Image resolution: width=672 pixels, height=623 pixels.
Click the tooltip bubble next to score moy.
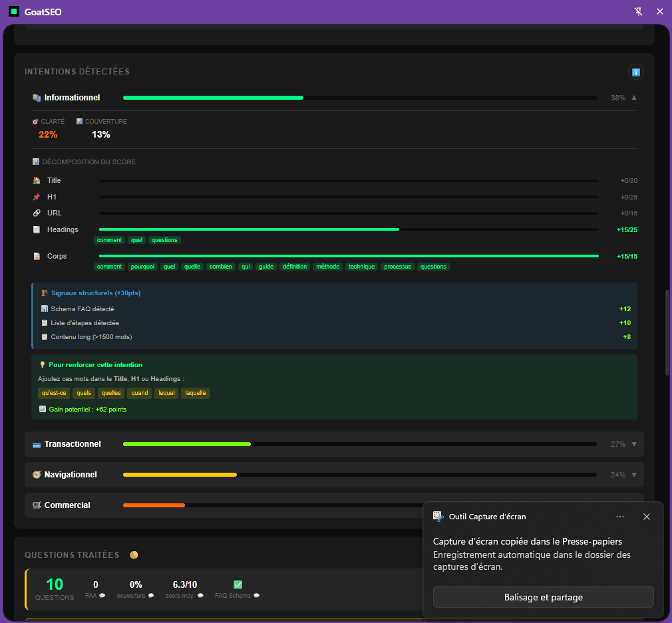click(x=201, y=596)
